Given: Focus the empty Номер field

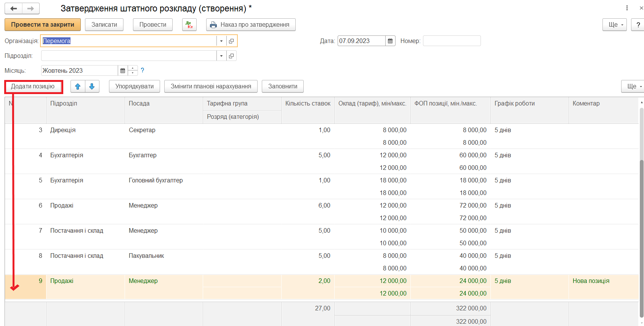Looking at the screenshot, I should pyautogui.click(x=452, y=41).
